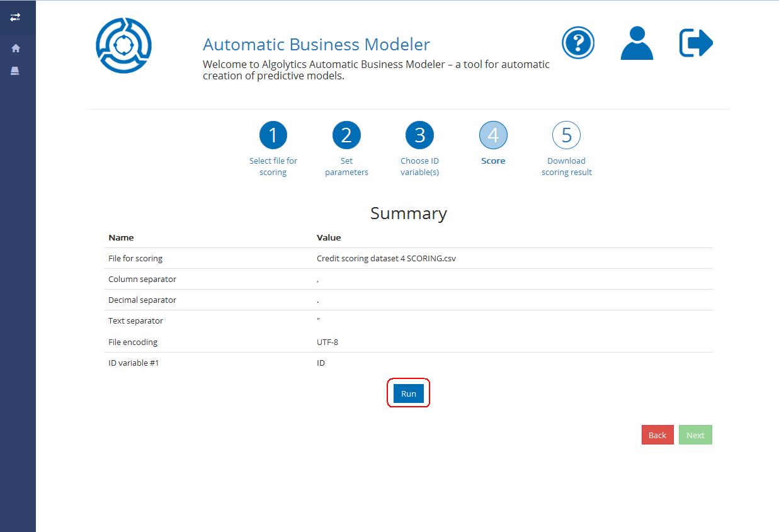Image resolution: width=779 pixels, height=532 pixels.
Task: Click the green Next button
Action: pos(695,435)
